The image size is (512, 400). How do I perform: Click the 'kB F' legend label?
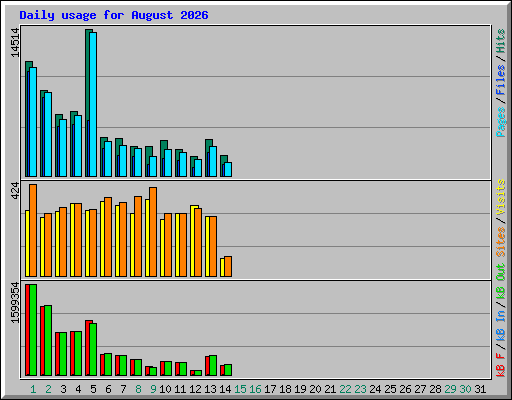click(501, 365)
